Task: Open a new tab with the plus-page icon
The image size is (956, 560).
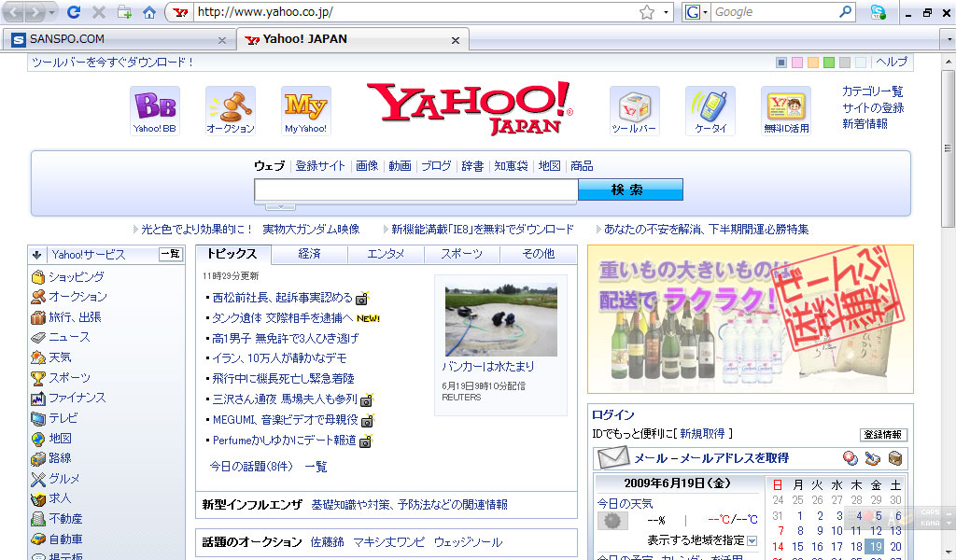Action: (x=124, y=12)
